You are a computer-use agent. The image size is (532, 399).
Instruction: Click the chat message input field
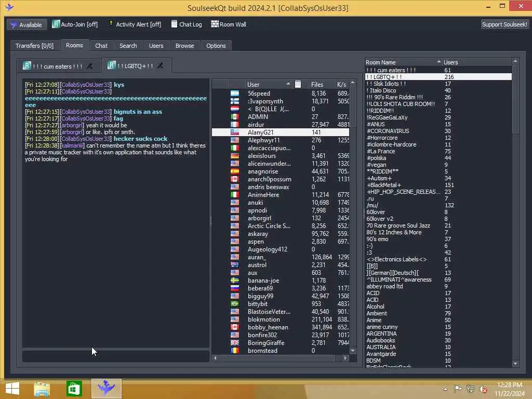pos(116,356)
